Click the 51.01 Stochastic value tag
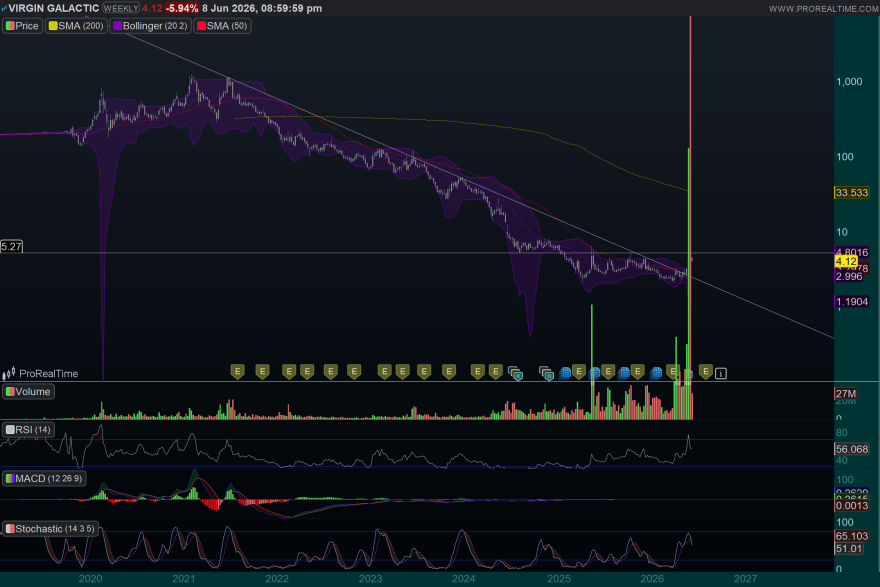This screenshot has width=880, height=587. point(849,548)
